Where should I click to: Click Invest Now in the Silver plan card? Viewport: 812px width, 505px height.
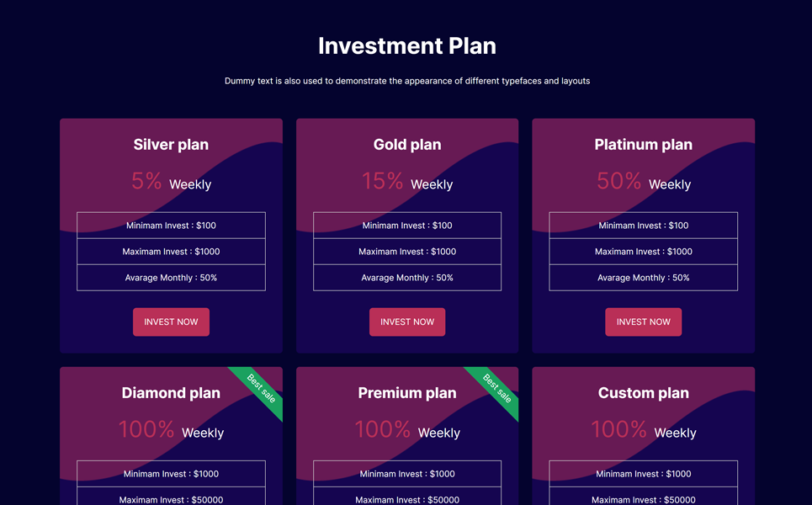coord(171,322)
